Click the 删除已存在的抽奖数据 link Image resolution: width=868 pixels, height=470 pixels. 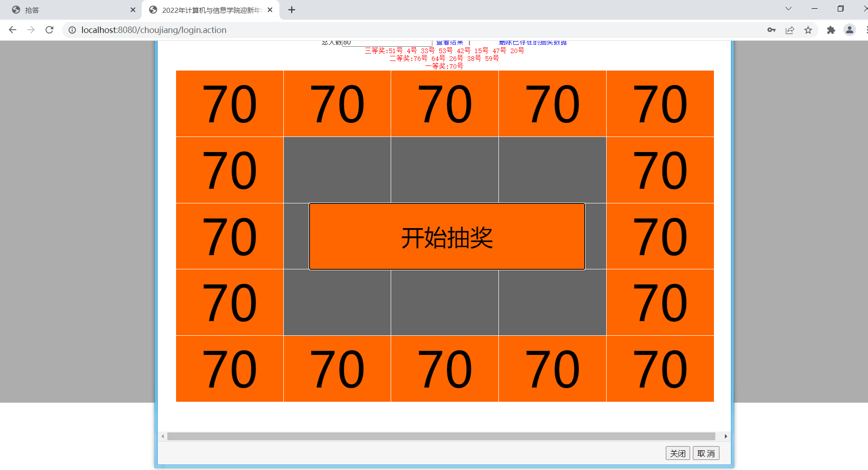coord(533,43)
